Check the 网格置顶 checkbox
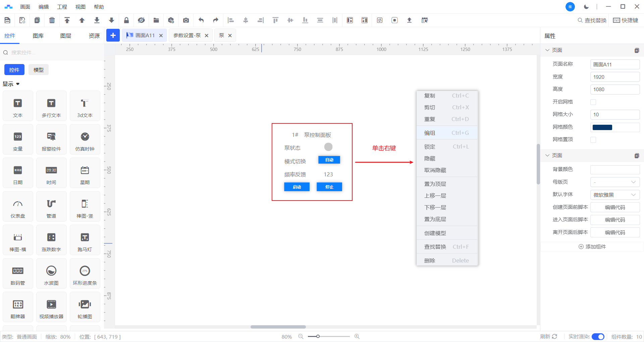 (593, 139)
